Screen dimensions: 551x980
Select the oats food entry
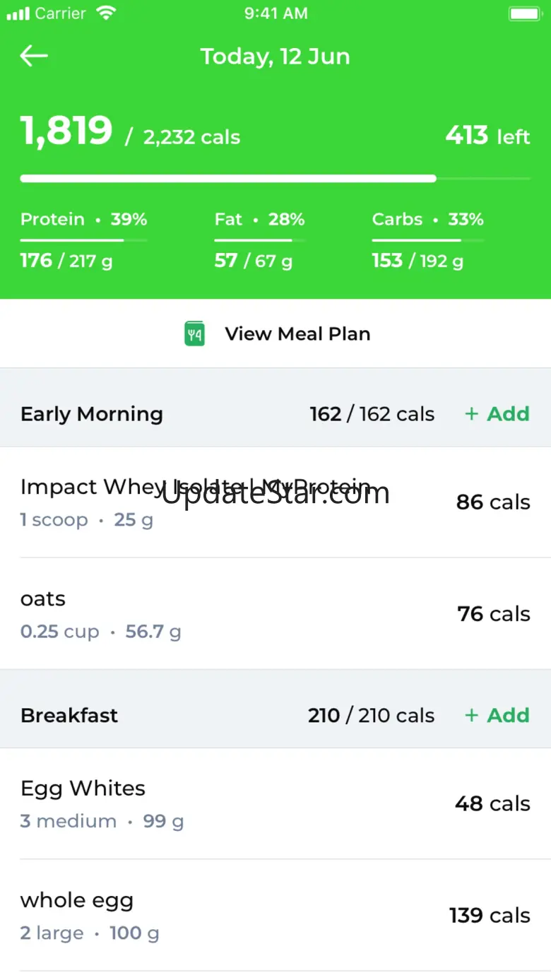click(100, 613)
